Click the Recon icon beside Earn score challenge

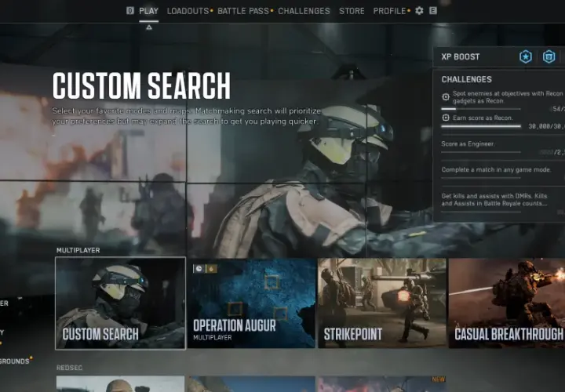coord(446,118)
